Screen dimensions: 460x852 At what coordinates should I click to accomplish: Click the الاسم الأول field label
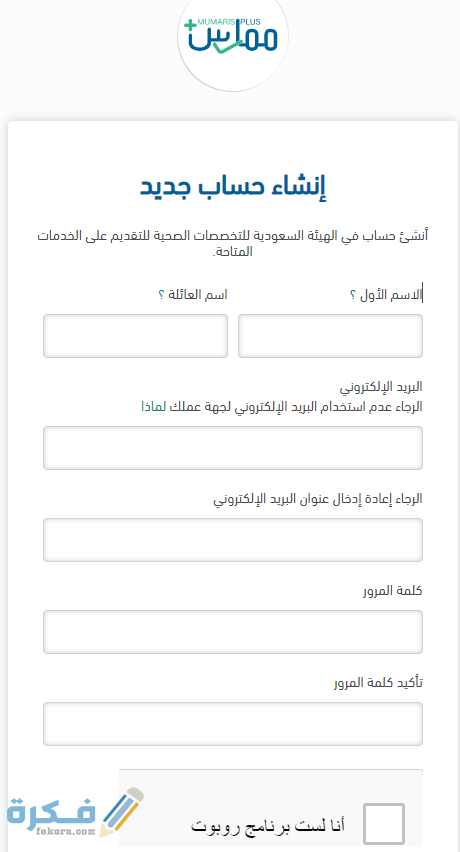390,295
